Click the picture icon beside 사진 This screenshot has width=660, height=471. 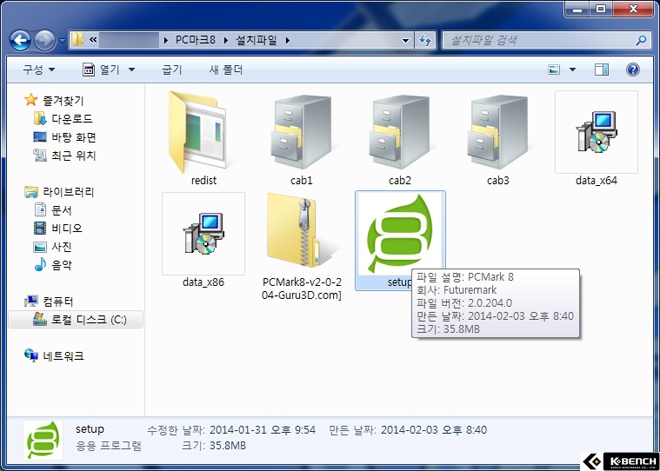click(40, 247)
